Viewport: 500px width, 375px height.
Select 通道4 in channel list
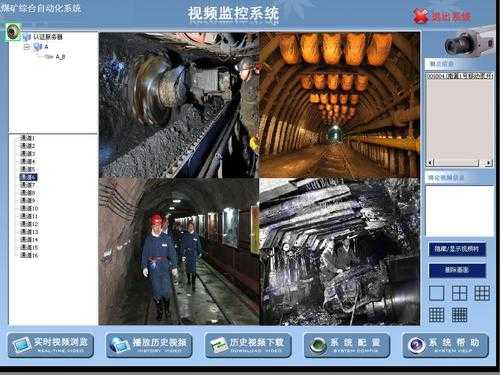pyautogui.click(x=28, y=161)
